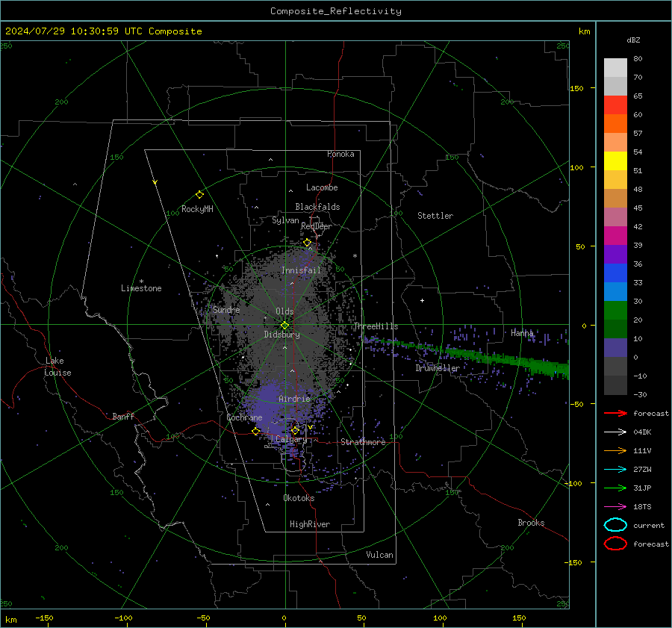Click the purple 36-39 dBZ swatch
This screenshot has width=672, height=628.
(x=615, y=255)
